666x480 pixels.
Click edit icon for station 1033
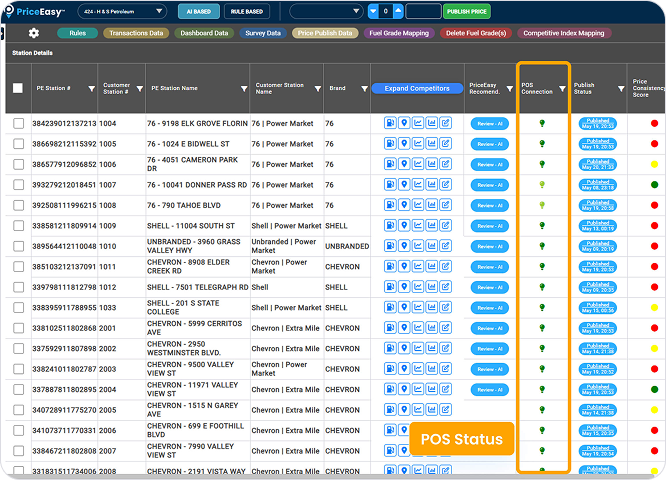(x=445, y=308)
